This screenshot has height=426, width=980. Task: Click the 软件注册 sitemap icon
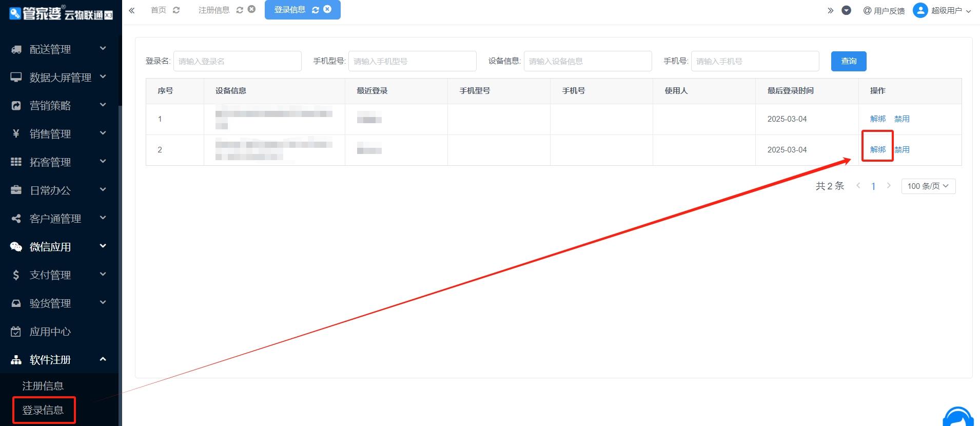pyautogui.click(x=16, y=360)
